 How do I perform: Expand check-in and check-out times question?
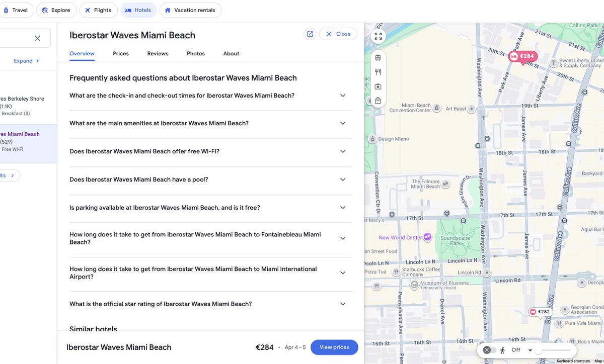(210, 96)
